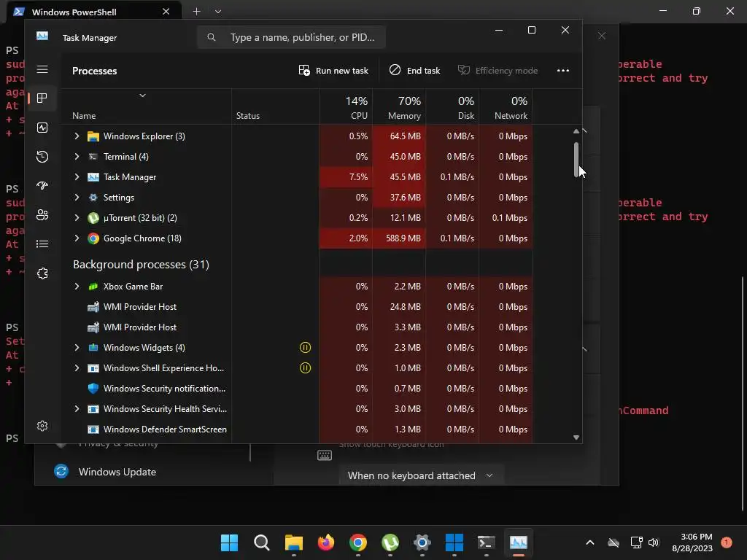Open File Explorer from the taskbar
747x560 pixels.
pyautogui.click(x=294, y=542)
